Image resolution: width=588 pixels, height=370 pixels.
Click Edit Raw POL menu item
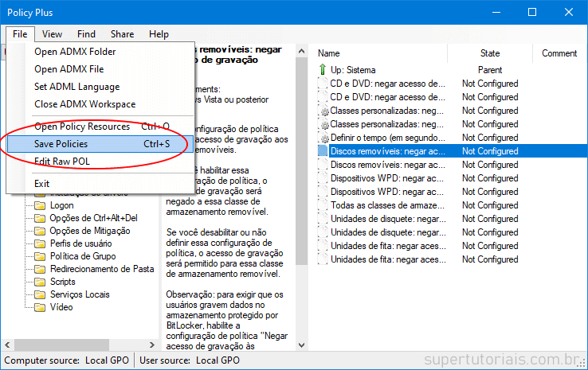pos(64,162)
